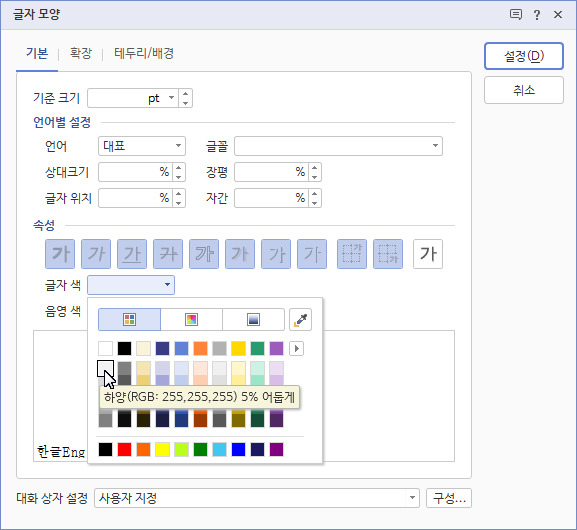Decrease the 기준 크기 value with the down arrow

click(185, 103)
